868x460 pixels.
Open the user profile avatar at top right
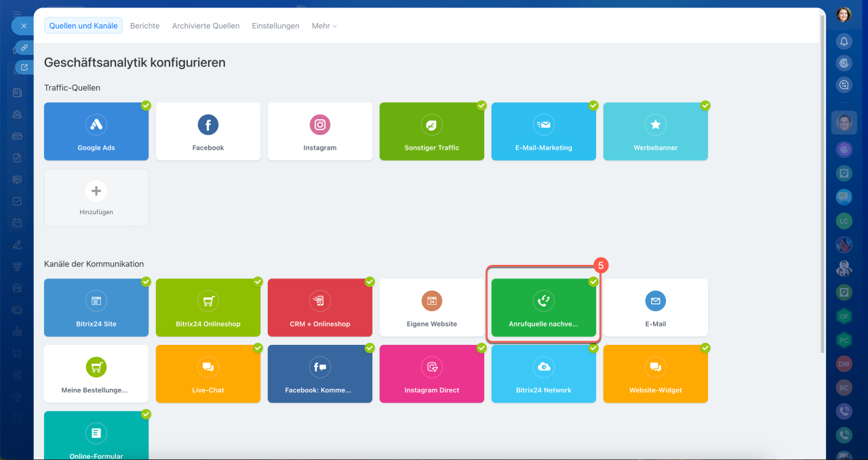coord(844,14)
